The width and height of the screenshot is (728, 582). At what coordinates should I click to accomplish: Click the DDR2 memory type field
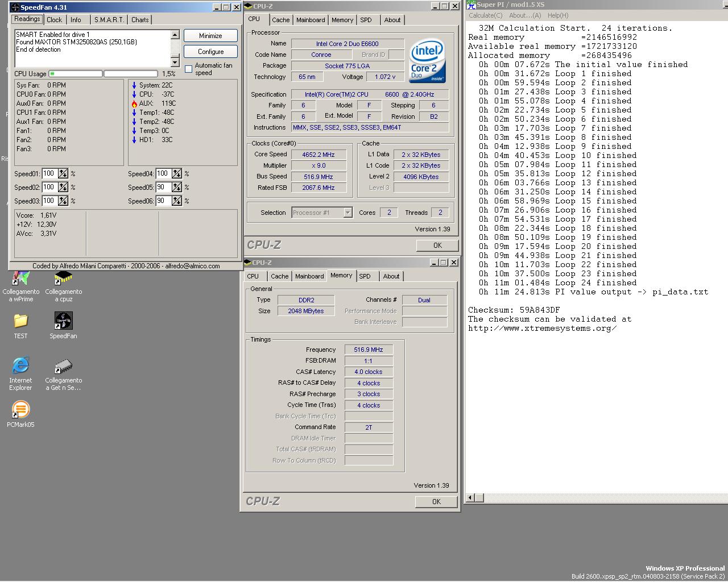point(306,300)
